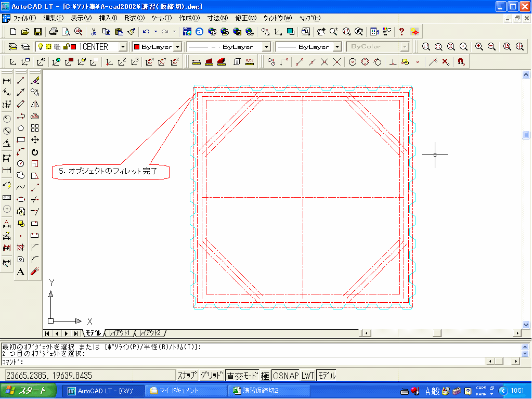This screenshot has height=399, width=532.
Task: Select the Erase tool in Modify toolbar
Action: (x=35, y=81)
